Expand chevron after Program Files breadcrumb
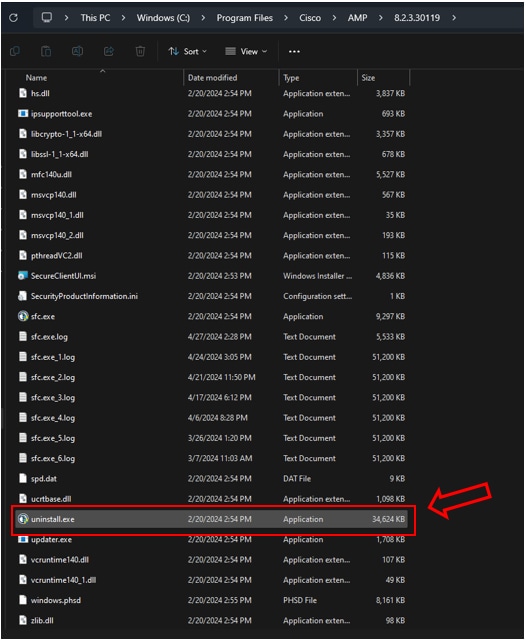Viewport: 526px width, 642px height. pyautogui.click(x=286, y=18)
